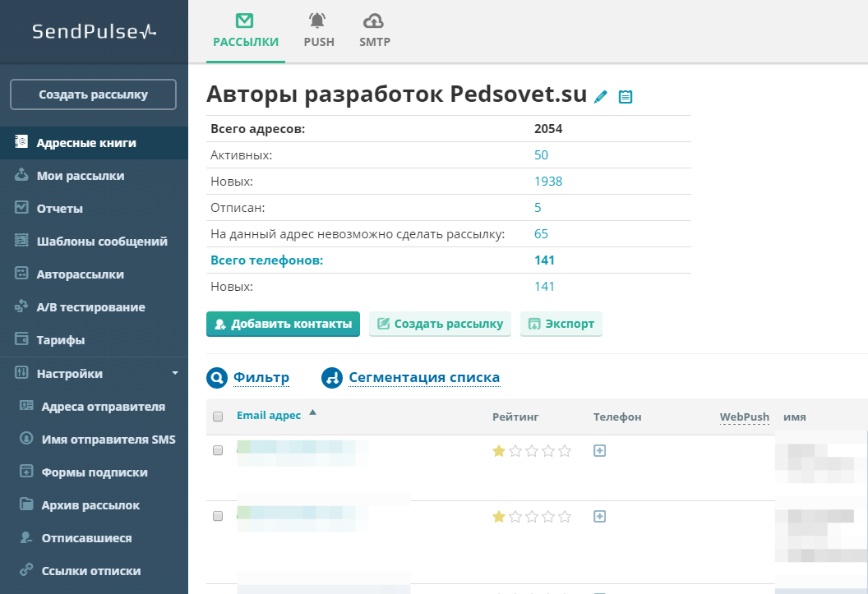The width and height of the screenshot is (868, 594).
Task: Switch to the SMTP tab
Action: 375,31
